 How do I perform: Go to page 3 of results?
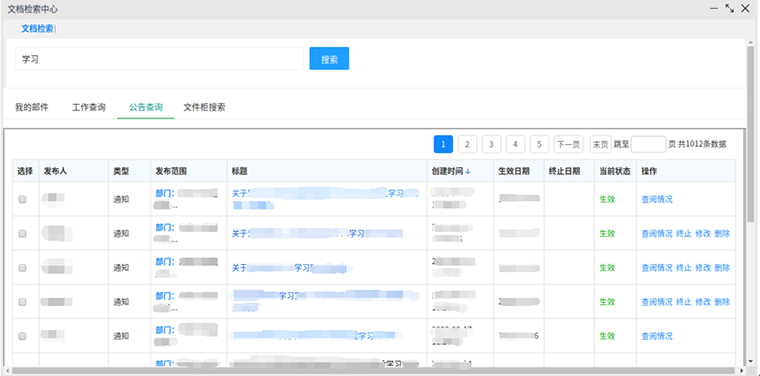[491, 144]
